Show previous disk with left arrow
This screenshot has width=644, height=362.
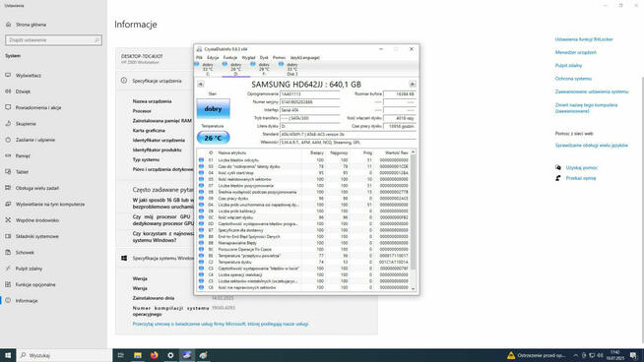click(201, 85)
